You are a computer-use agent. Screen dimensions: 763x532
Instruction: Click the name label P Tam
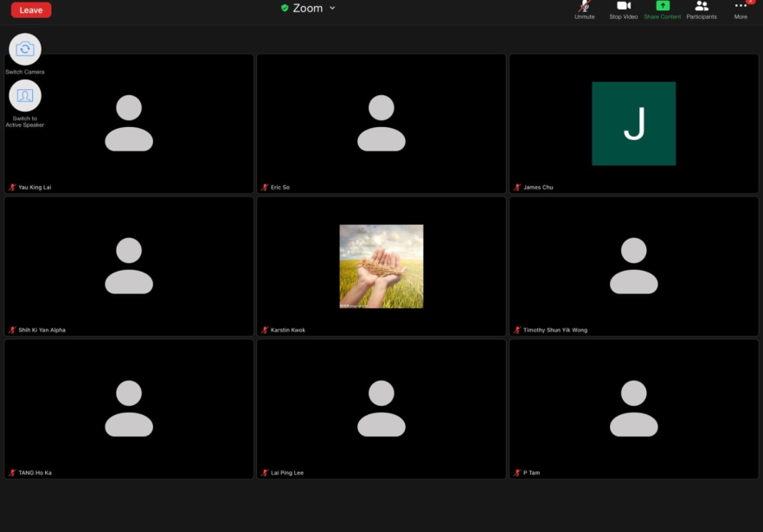pos(531,472)
